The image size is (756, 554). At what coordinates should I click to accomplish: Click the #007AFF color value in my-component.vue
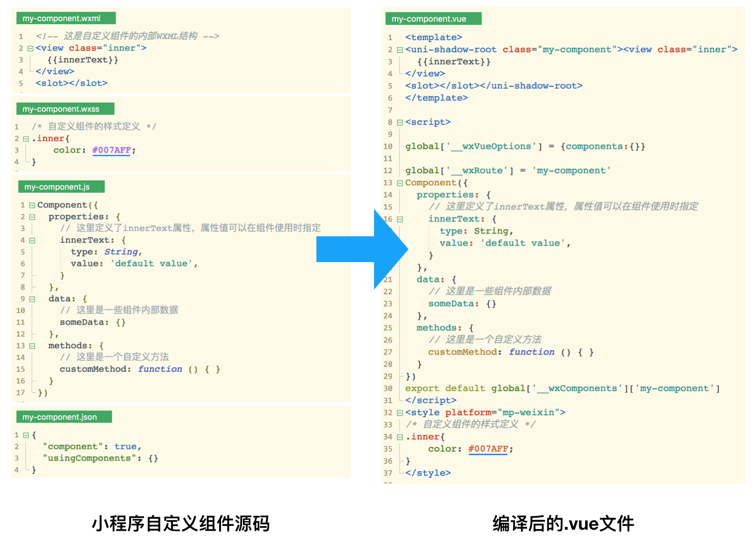tap(488, 449)
